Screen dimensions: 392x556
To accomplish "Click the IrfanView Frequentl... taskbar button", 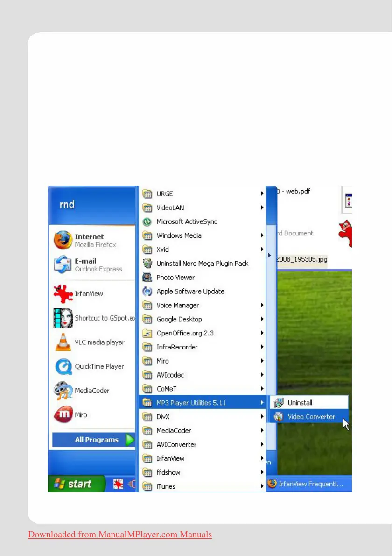I will [309, 484].
